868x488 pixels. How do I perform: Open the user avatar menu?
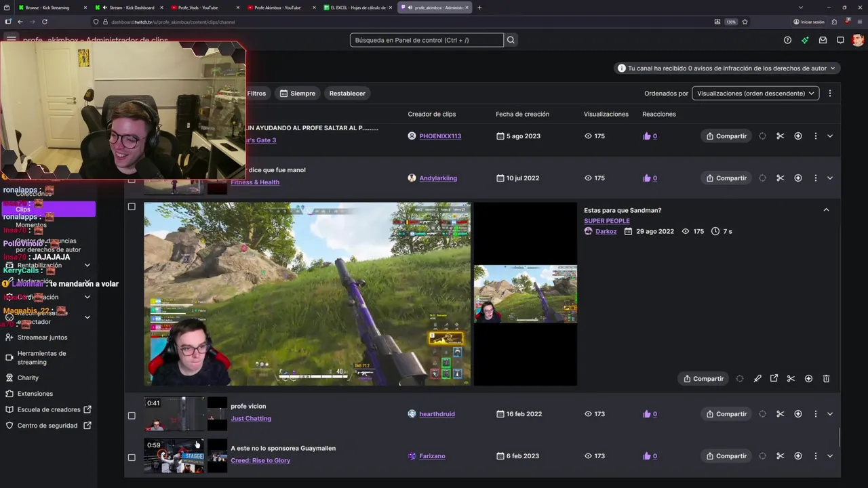858,40
